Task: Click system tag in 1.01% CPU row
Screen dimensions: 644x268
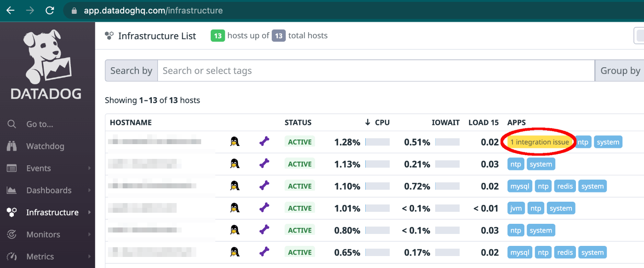Action: (x=561, y=208)
